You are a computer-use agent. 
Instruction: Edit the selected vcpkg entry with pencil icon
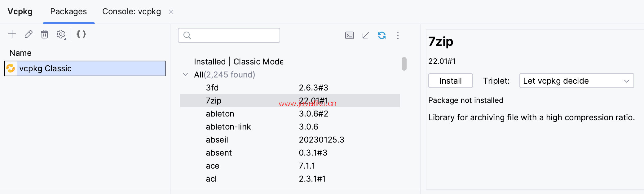point(29,34)
